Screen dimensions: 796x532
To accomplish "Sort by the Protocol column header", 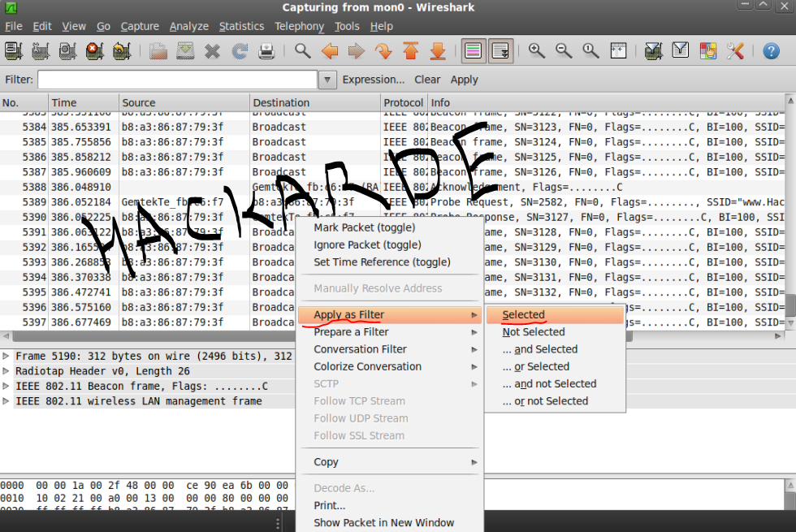I will (404, 102).
